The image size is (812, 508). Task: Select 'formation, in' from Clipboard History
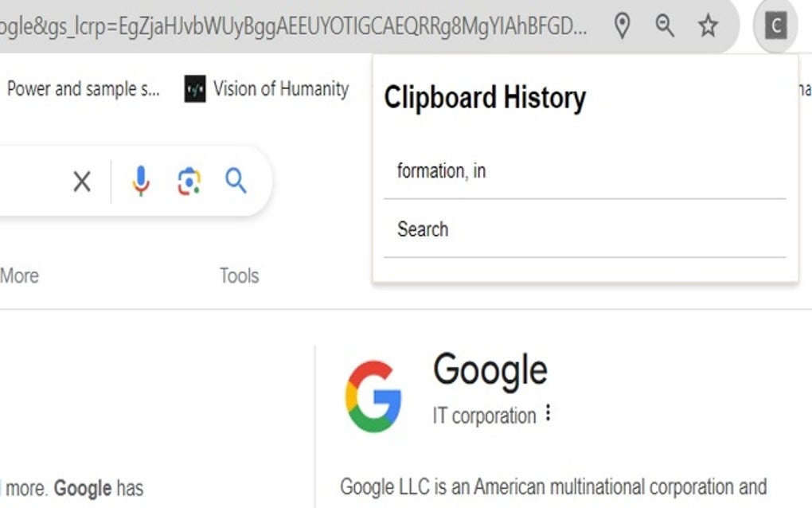pos(440,170)
